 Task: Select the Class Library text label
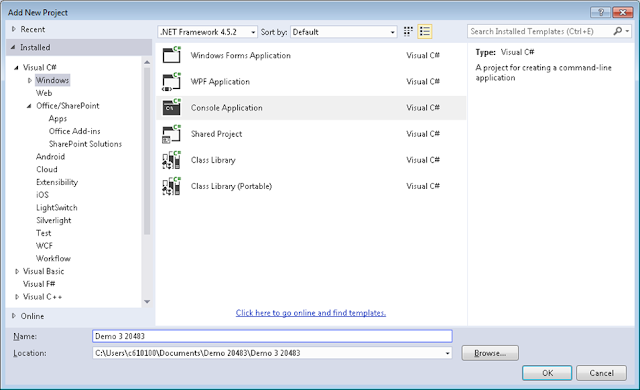(213, 160)
